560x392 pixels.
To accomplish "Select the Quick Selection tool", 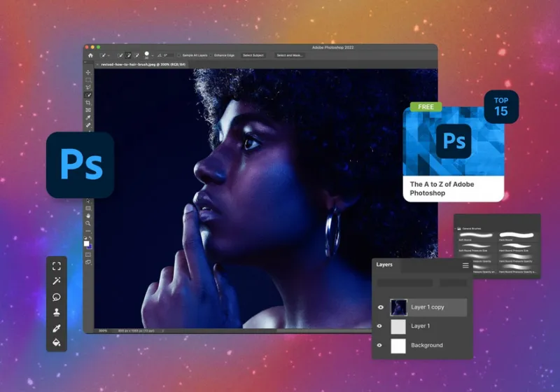I will coord(88,95).
